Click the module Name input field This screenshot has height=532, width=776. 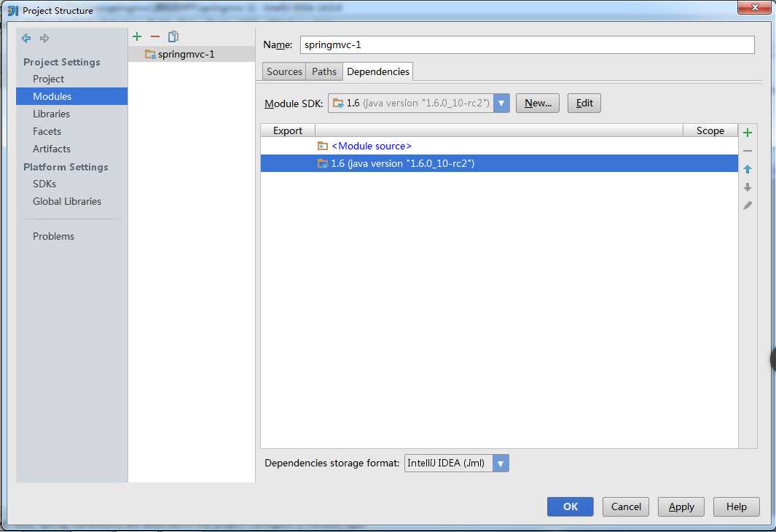point(527,44)
